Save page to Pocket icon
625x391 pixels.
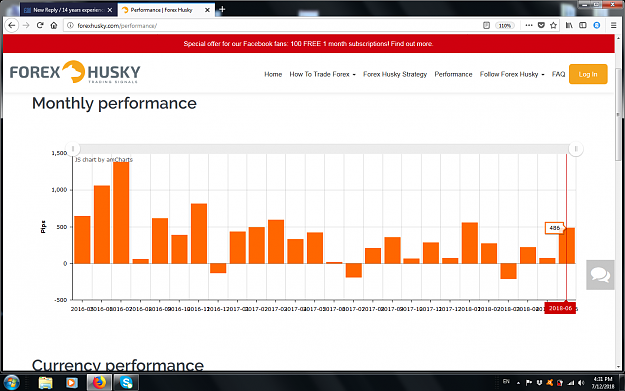[541, 26]
